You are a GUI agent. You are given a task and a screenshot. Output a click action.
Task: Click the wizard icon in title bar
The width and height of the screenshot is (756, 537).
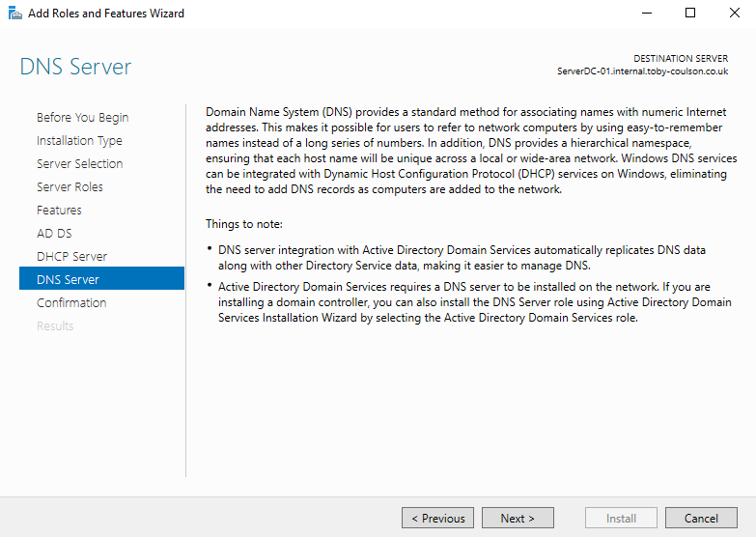coord(14,14)
